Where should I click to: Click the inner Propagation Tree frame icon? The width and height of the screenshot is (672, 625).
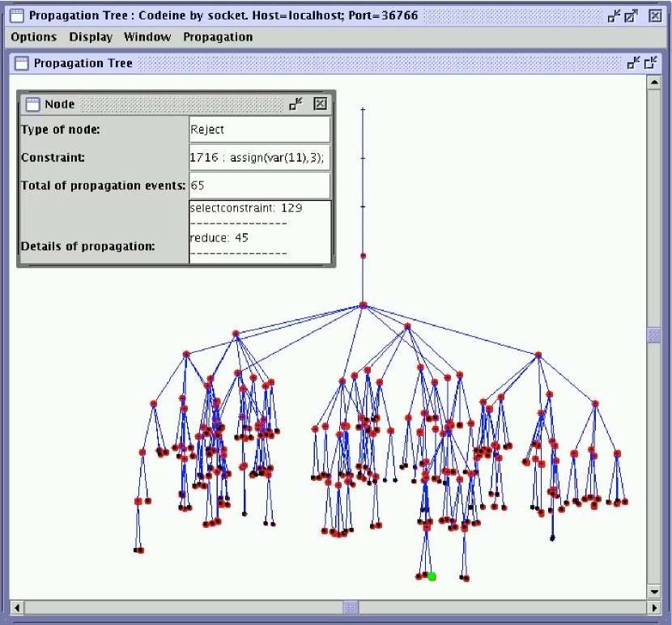tap(21, 63)
